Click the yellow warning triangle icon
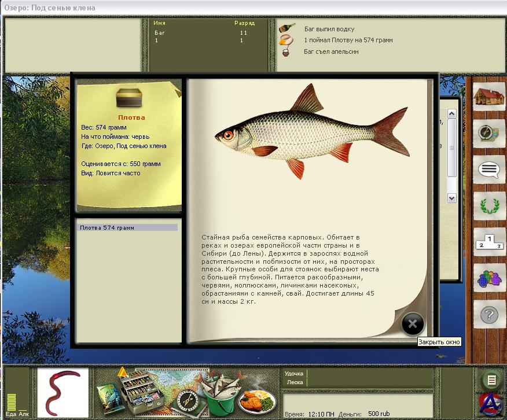Image resolution: width=507 pixels, height=420 pixels. 122,372
